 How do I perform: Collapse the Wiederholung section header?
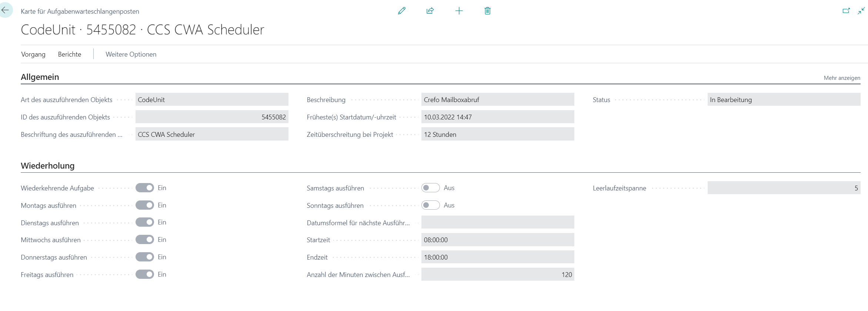pos(47,166)
